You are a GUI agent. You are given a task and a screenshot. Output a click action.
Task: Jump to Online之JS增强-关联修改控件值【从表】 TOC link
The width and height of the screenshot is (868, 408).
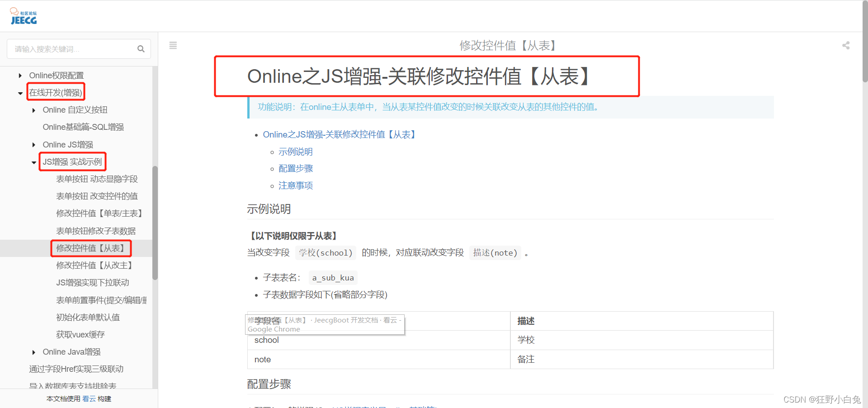[340, 134]
